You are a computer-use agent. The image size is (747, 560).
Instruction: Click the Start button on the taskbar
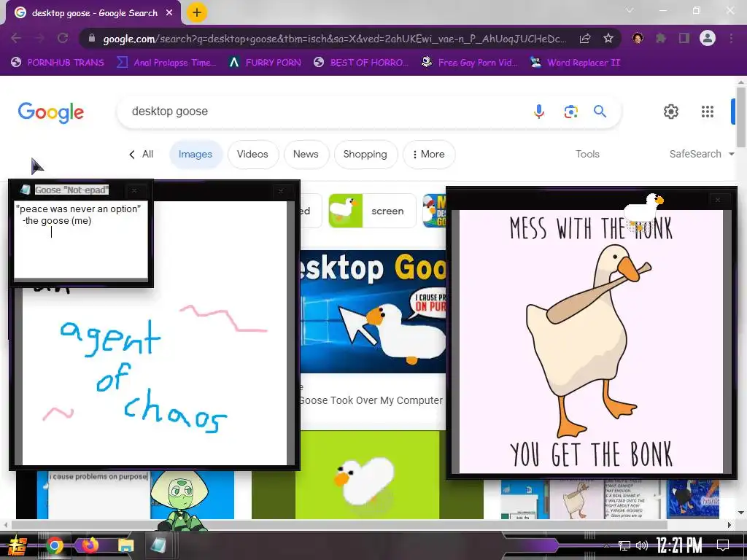(x=18, y=545)
